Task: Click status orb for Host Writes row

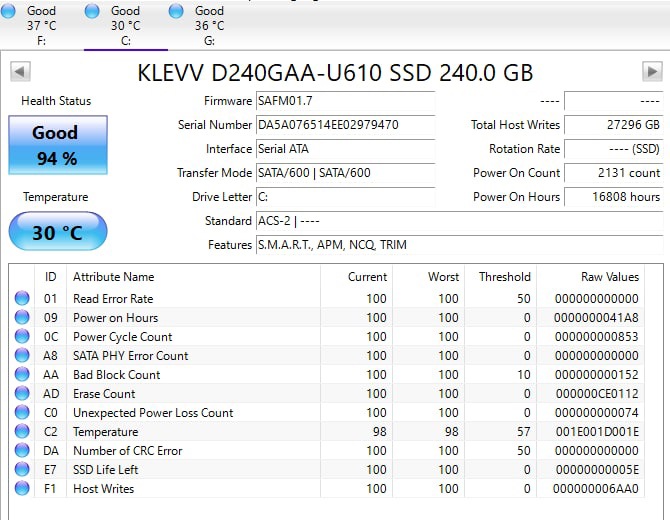Action: tap(22, 488)
